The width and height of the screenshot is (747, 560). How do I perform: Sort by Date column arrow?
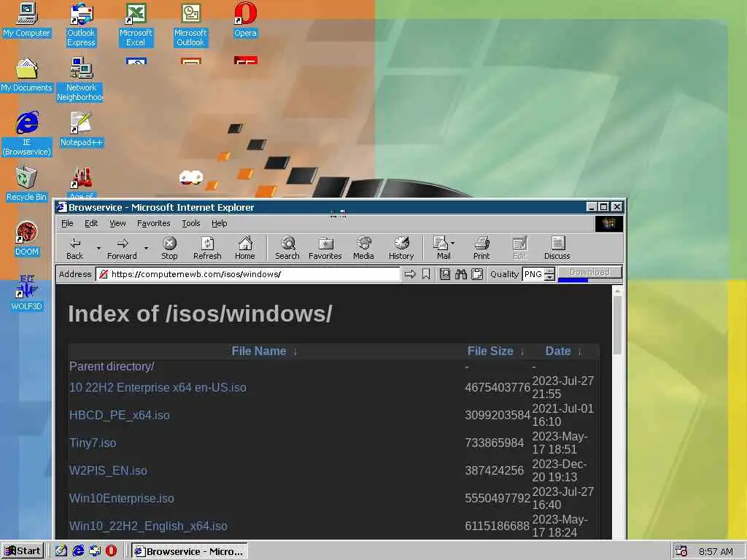[579, 352]
